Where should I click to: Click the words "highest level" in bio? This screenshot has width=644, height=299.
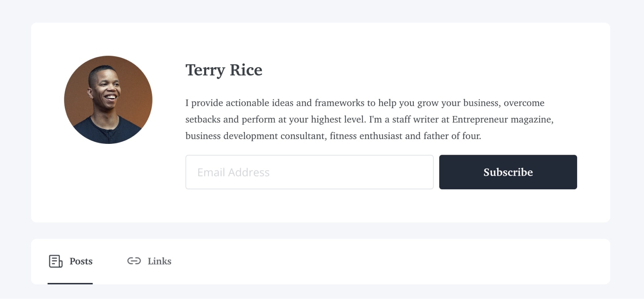click(337, 119)
